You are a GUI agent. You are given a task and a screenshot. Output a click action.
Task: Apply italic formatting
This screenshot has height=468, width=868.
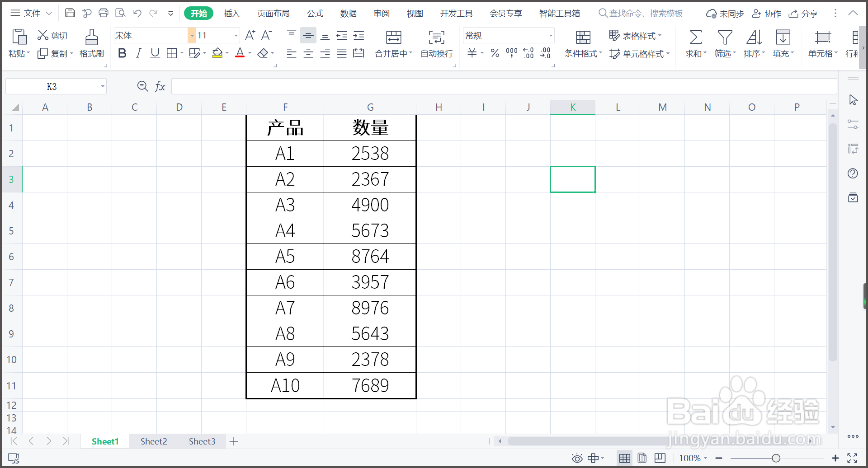pos(138,53)
